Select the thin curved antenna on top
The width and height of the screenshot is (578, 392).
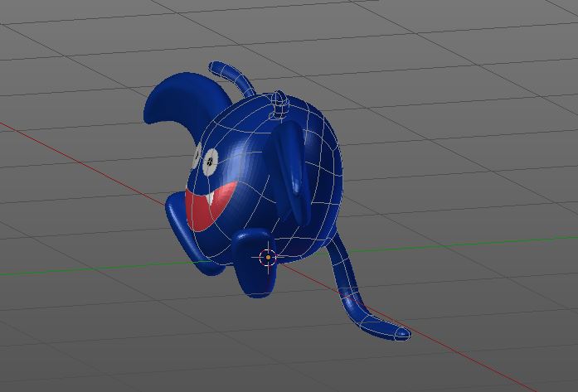tap(231, 78)
